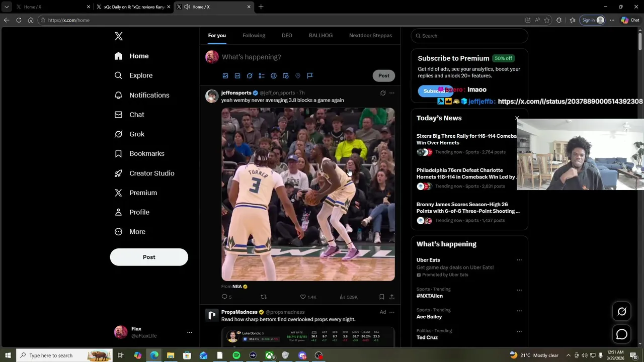Open Home from the left sidebar
The height and width of the screenshot is (362, 644).
[132, 56]
